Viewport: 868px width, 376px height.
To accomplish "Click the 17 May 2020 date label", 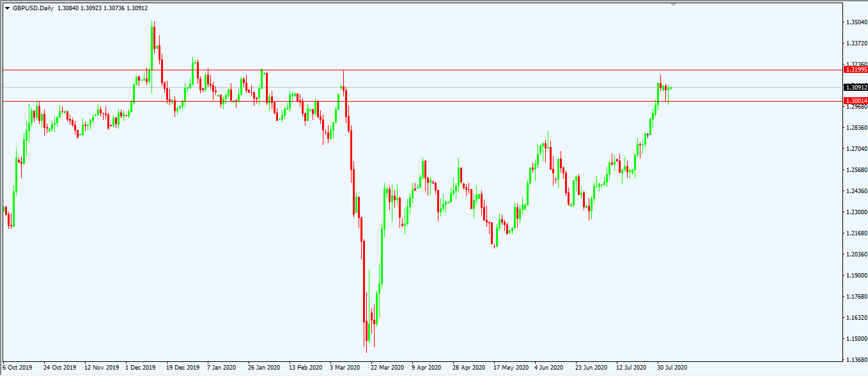I will 510,368.
